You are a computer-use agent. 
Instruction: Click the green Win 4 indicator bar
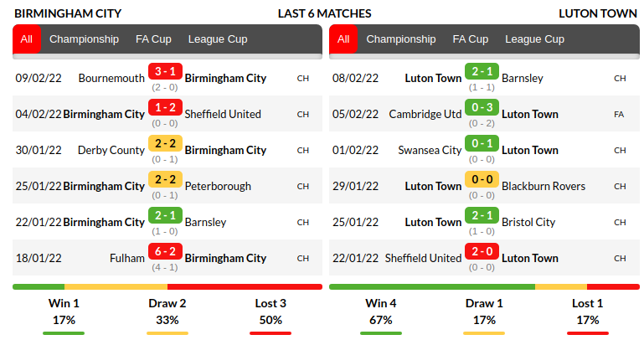(x=382, y=334)
